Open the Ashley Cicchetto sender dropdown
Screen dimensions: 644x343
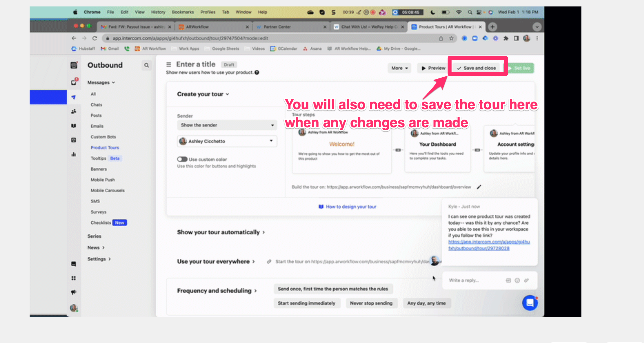point(227,141)
